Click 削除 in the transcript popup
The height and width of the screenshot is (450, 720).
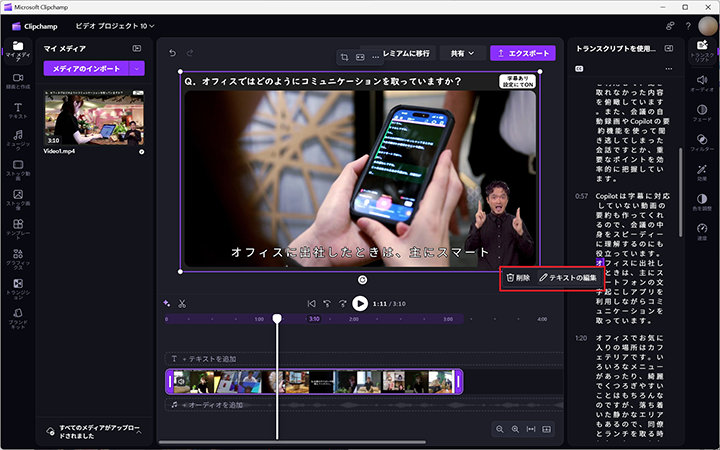[x=518, y=278]
